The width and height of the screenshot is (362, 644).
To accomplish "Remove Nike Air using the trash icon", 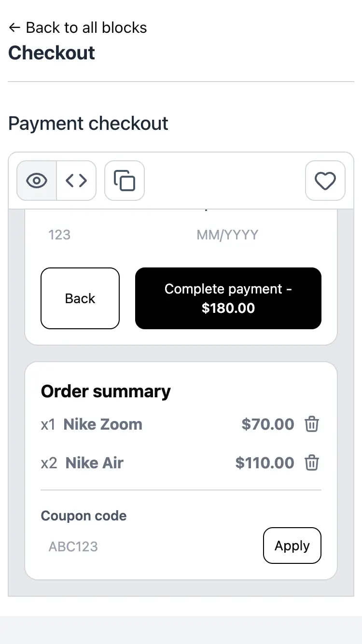I will coord(312,463).
